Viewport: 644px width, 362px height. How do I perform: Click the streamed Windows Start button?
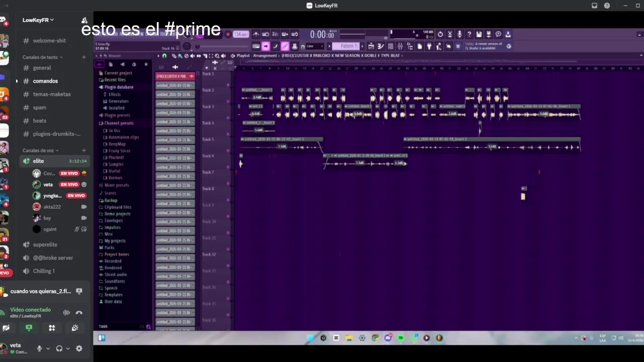pos(102,338)
